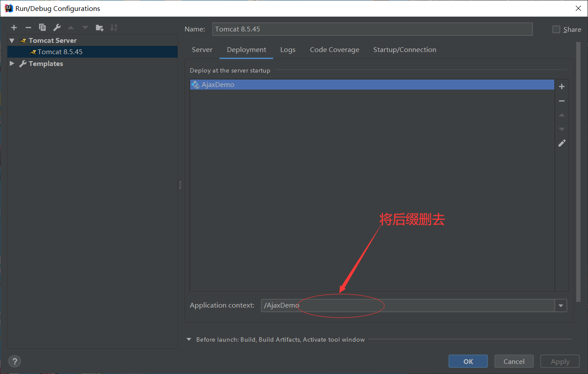Open help with question mark button
Viewport: 588px width, 374px height.
(x=14, y=361)
